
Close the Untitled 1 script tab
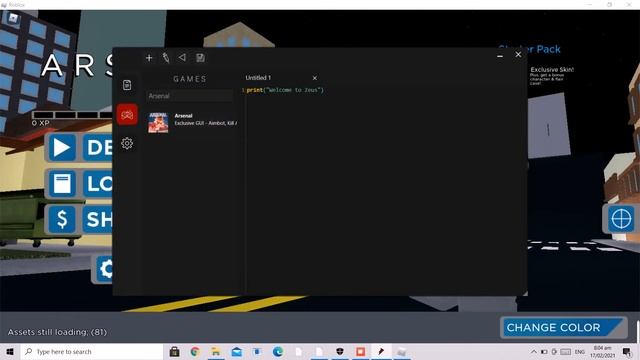click(315, 78)
